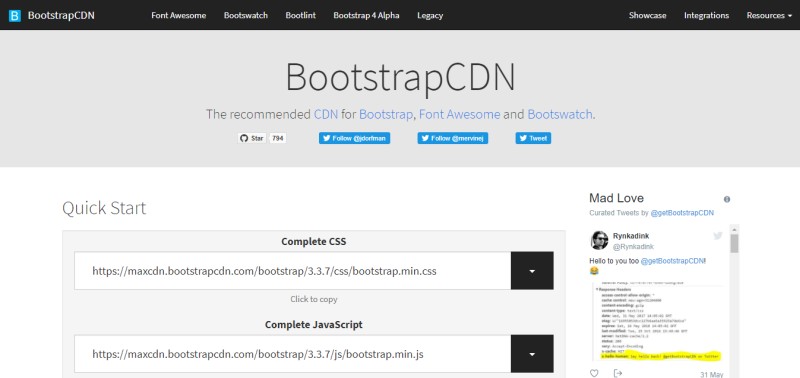Image resolution: width=800 pixels, height=378 pixels.
Task: Like the tweet with heart icon
Action: 594,373
